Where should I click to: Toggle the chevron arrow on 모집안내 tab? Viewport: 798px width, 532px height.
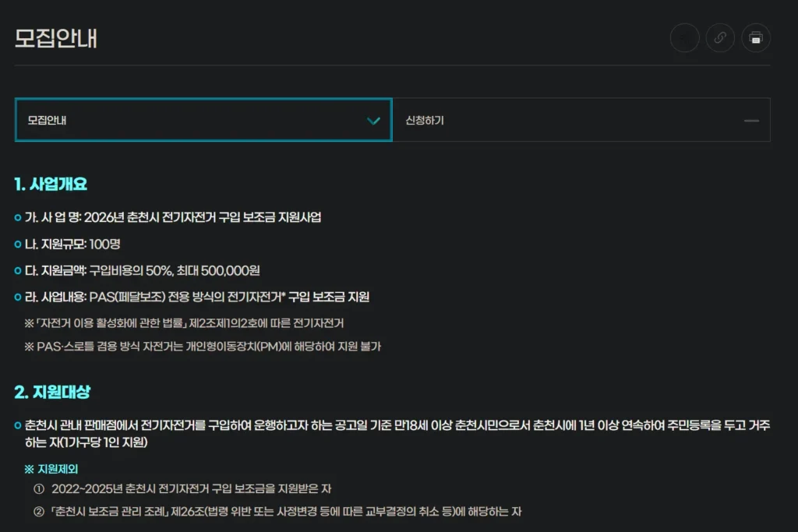click(373, 121)
